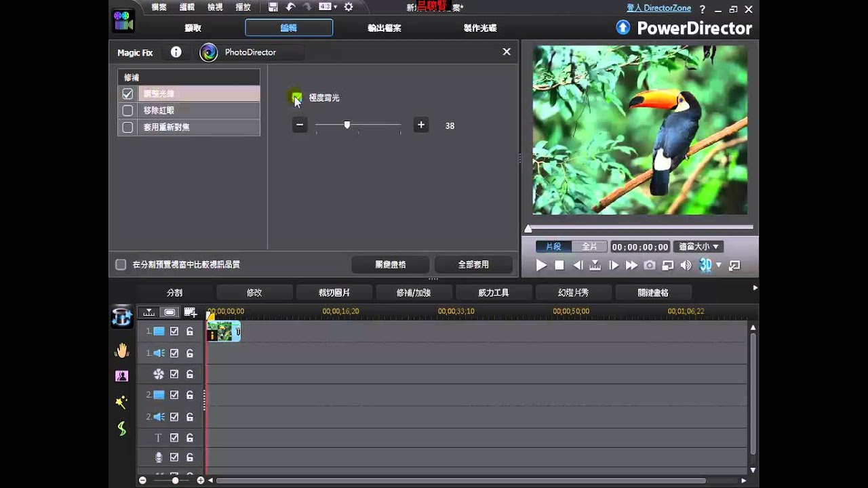Click the 幻燈片秀 slideshow button
Viewport: 868px width, 488px height.
(x=573, y=293)
